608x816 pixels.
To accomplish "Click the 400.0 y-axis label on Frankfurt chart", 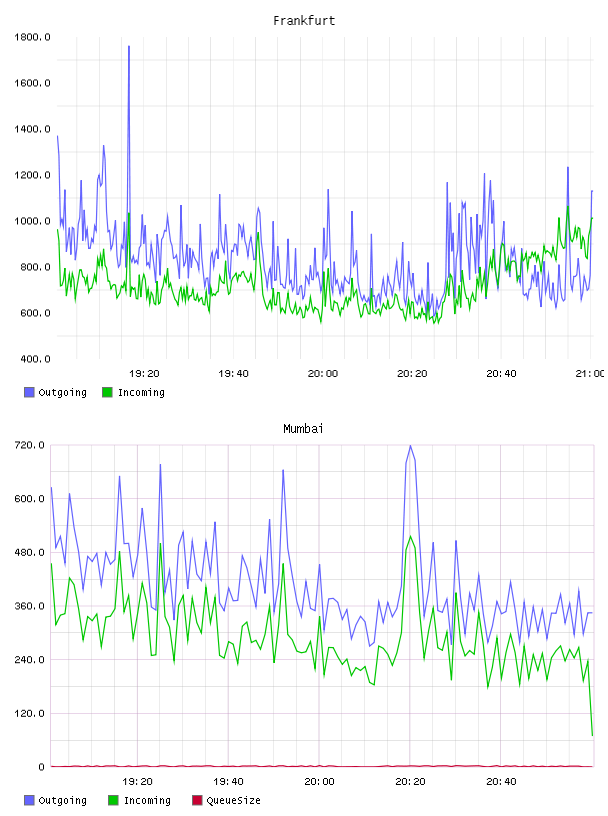I will click(x=35, y=359).
